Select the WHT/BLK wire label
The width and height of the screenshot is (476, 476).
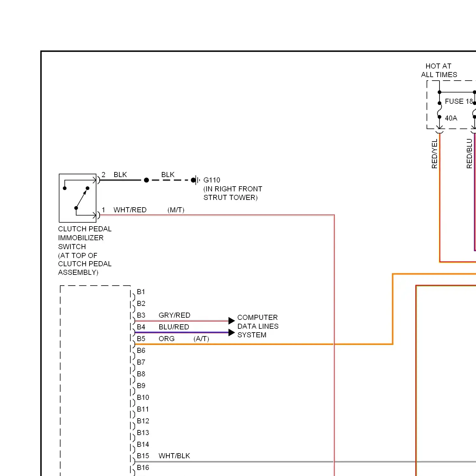(x=174, y=456)
